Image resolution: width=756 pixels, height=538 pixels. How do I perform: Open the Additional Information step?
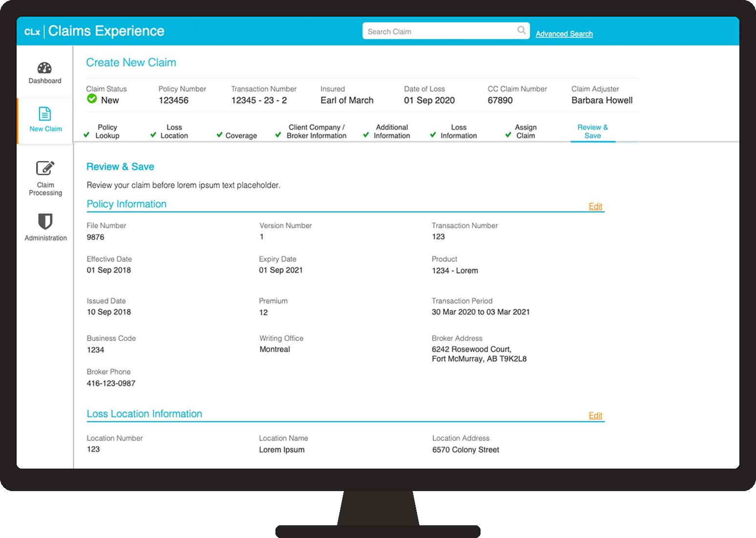coord(392,131)
